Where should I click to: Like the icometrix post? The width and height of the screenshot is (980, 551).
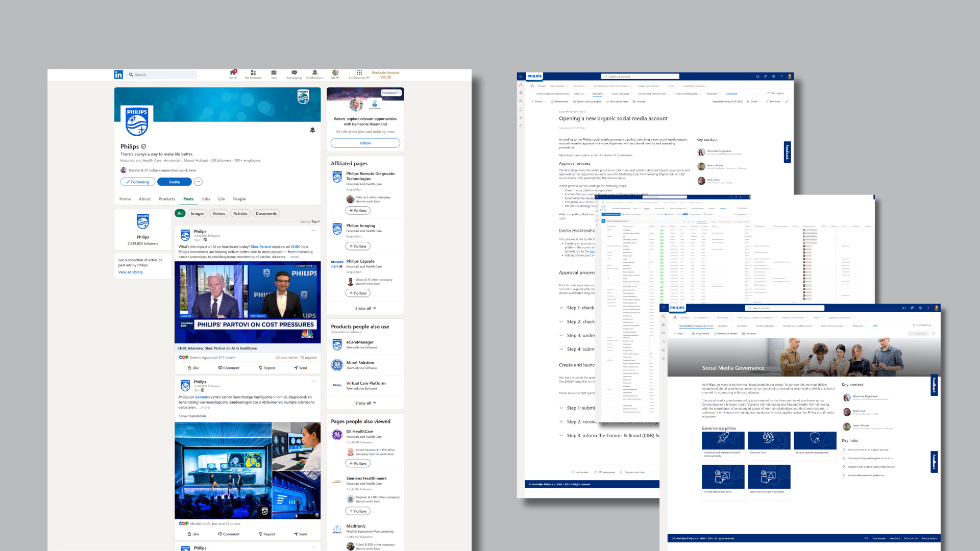[193, 534]
